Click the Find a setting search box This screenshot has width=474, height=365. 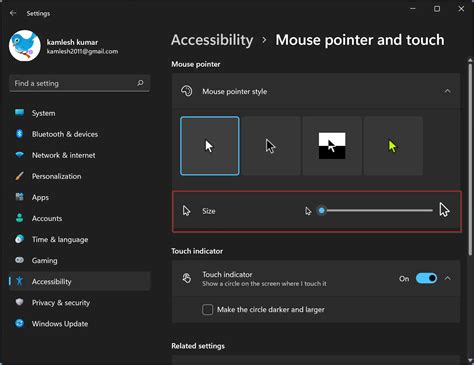(x=80, y=83)
